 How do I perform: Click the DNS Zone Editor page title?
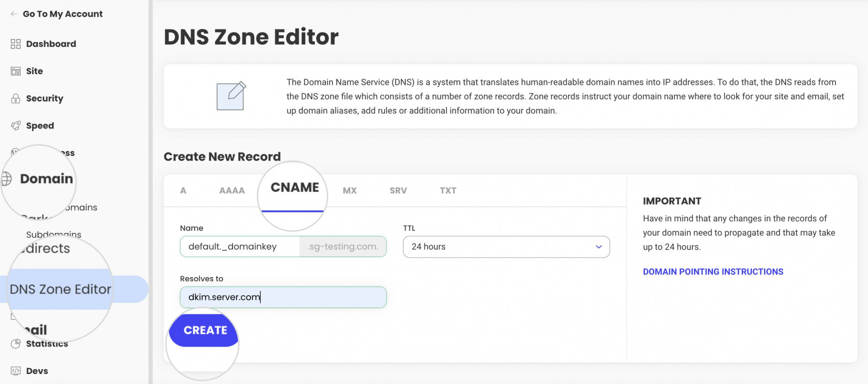[251, 37]
